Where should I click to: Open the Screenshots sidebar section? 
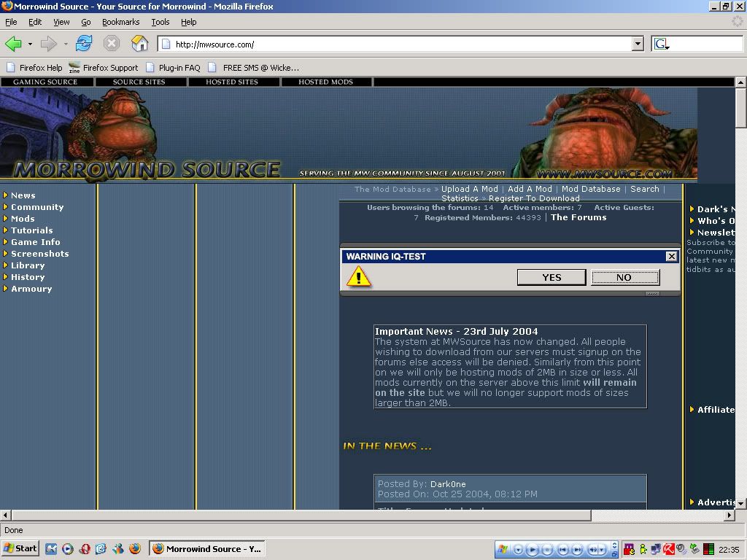[36, 254]
